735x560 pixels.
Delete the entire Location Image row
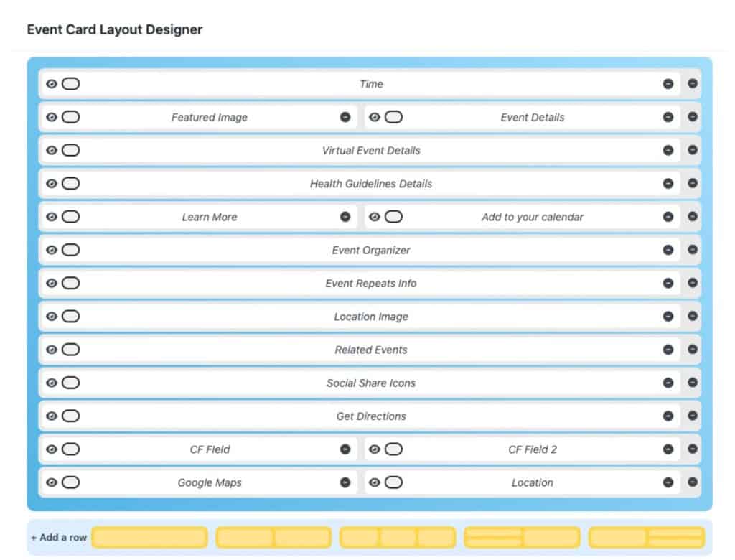(x=693, y=316)
